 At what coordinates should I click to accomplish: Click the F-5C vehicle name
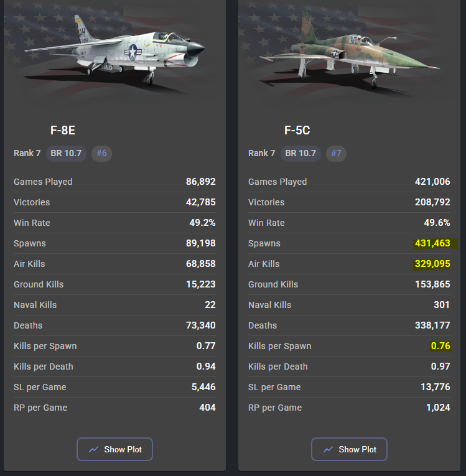(297, 130)
